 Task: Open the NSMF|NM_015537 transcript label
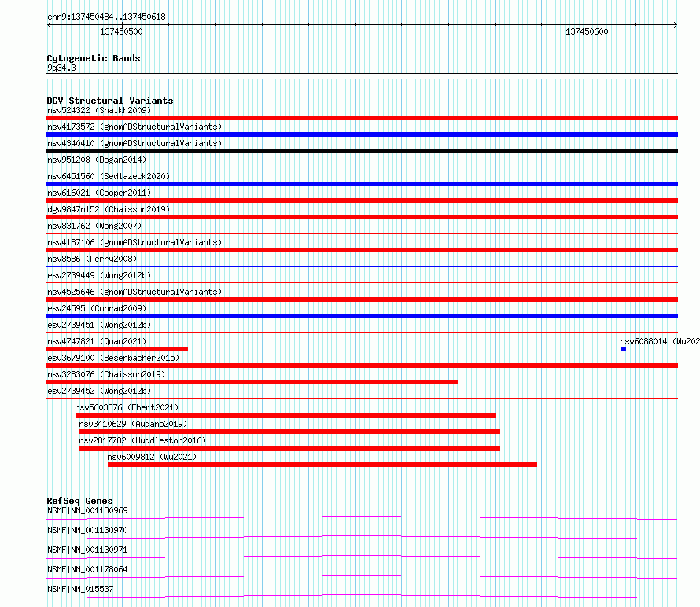pyautogui.click(x=80, y=589)
